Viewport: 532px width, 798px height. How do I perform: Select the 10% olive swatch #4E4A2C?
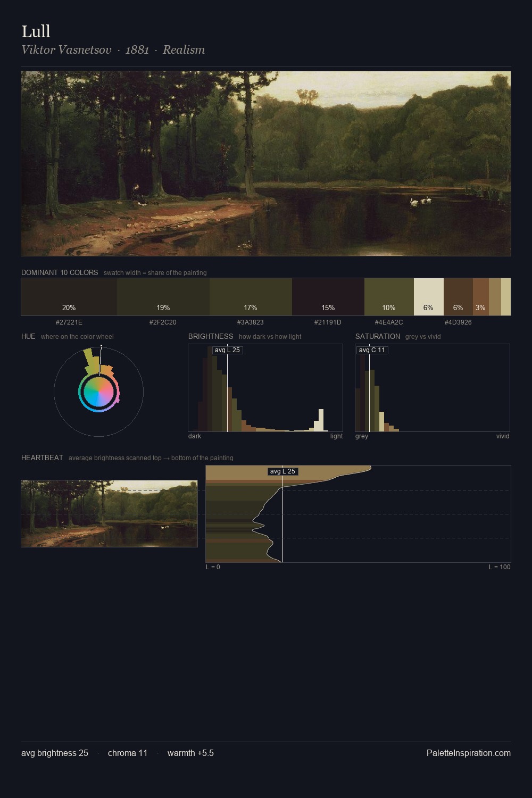click(389, 297)
